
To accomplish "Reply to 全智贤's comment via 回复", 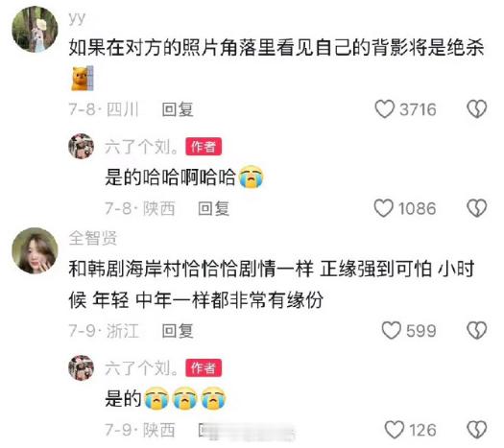I will click(x=178, y=331).
